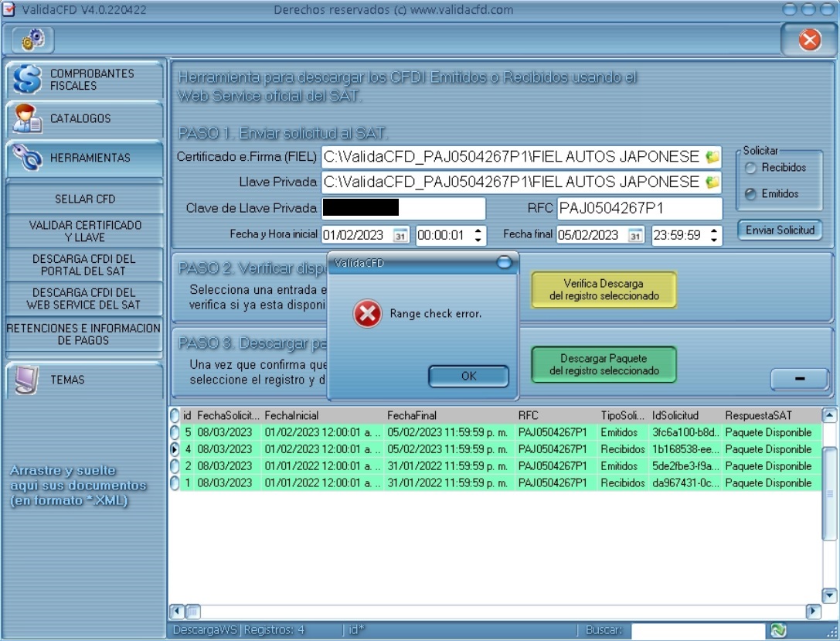Click Verifica Descarga del registro seleccionado

(604, 289)
